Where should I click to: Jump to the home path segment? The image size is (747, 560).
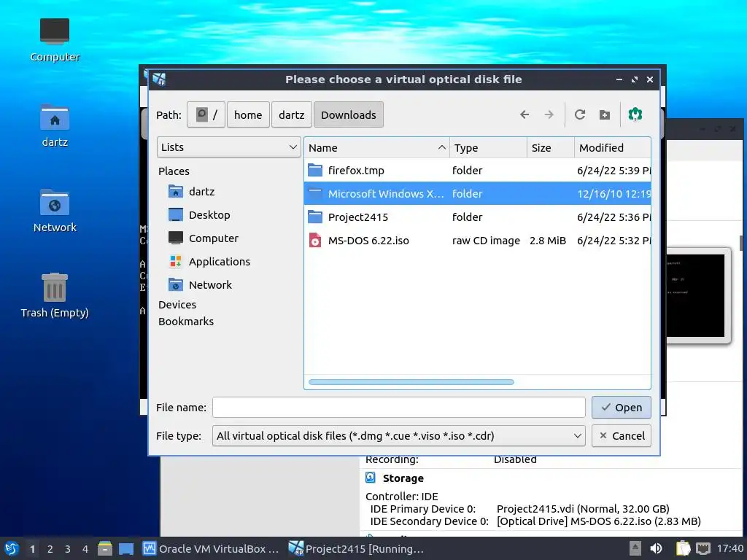coord(248,114)
